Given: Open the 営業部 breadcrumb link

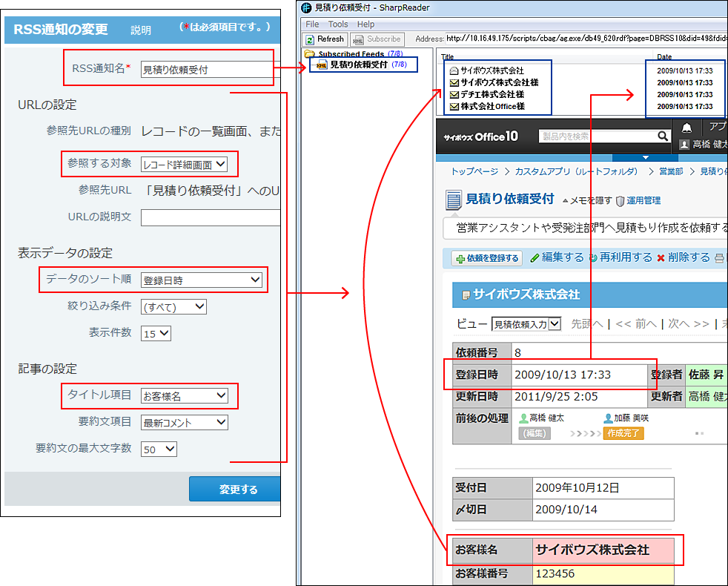Looking at the screenshot, I should [671, 171].
